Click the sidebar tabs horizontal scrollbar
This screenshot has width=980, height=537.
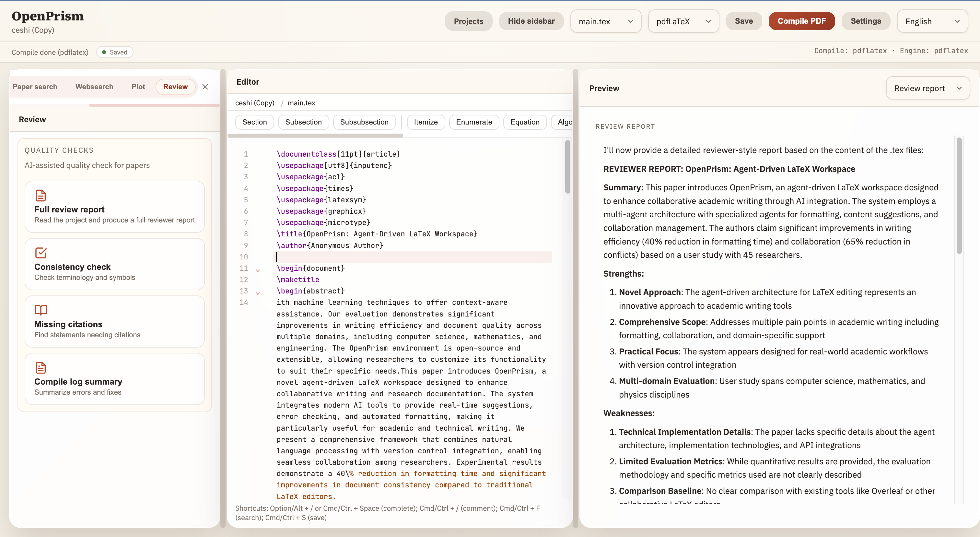155,105
